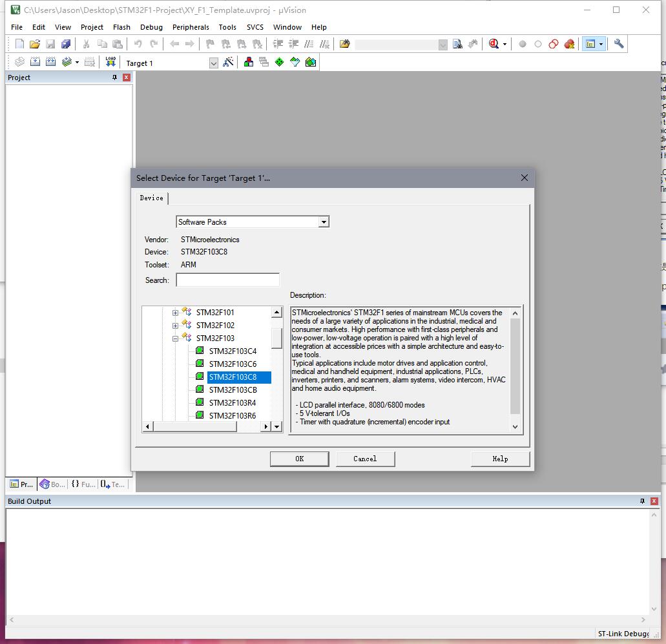Open the SVCS menu
The width and height of the screenshot is (666, 644).
pyautogui.click(x=255, y=27)
